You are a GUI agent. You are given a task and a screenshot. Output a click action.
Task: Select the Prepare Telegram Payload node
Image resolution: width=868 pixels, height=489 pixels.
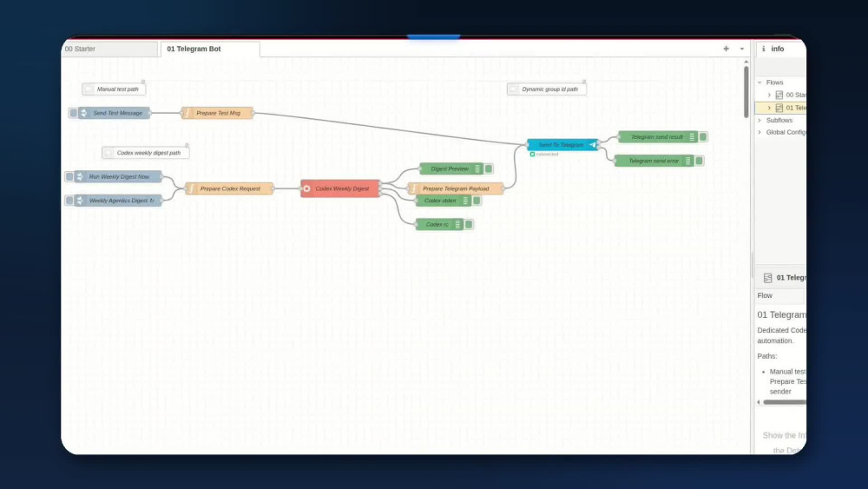tap(456, 188)
